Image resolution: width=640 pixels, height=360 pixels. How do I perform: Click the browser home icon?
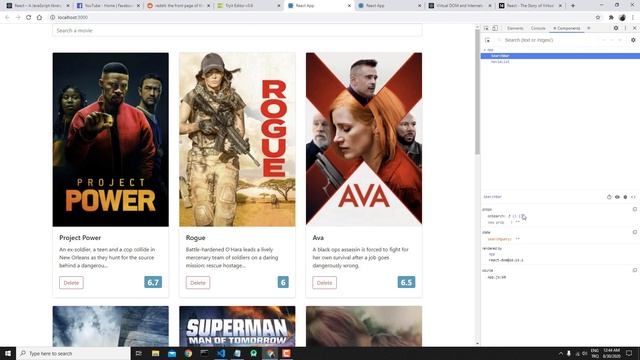point(39,18)
